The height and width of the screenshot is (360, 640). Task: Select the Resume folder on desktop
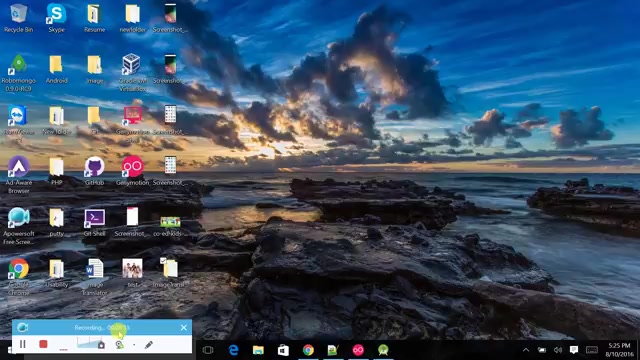tap(94, 18)
